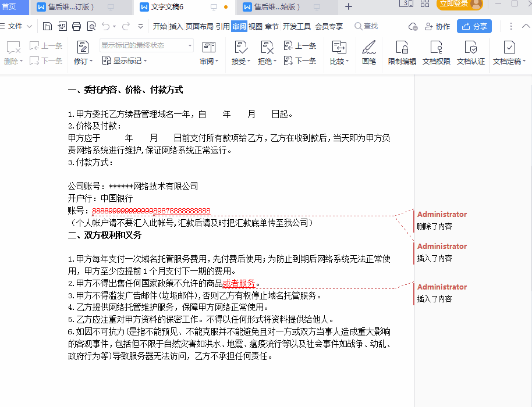Expand the 拒绝 dropdown arrow
The height and width of the screenshot is (407, 532).
point(275,61)
